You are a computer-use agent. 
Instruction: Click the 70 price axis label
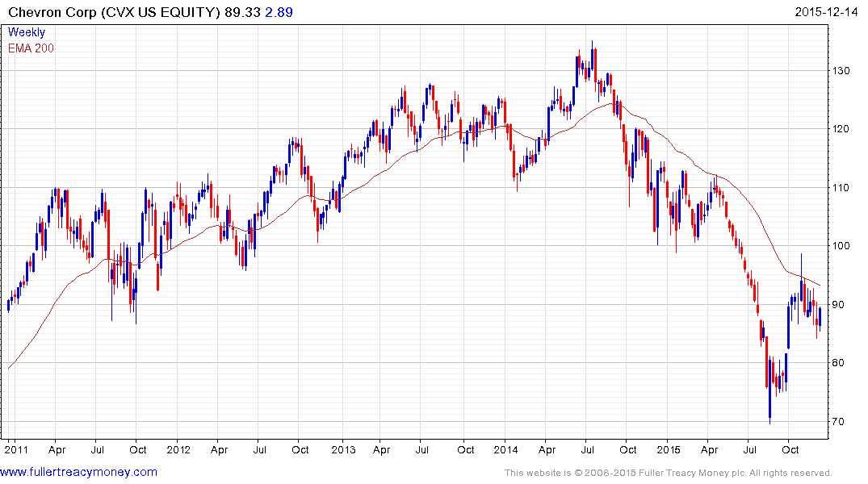coord(838,422)
